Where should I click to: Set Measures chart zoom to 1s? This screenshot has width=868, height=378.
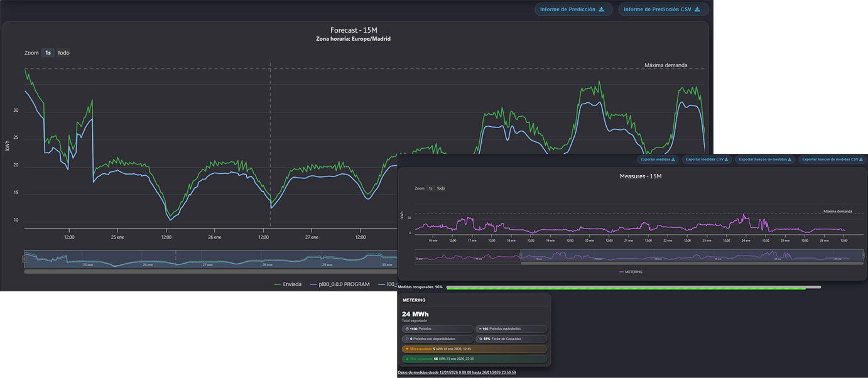point(430,188)
